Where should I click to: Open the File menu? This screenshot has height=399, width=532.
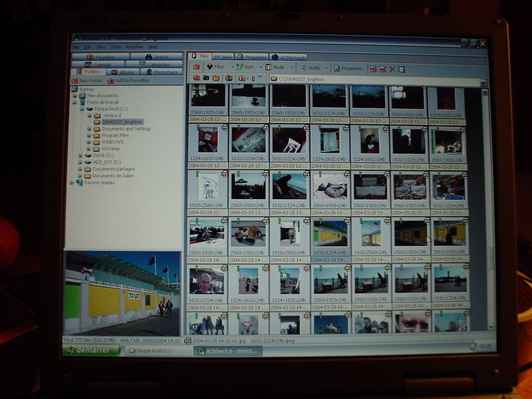coord(76,47)
